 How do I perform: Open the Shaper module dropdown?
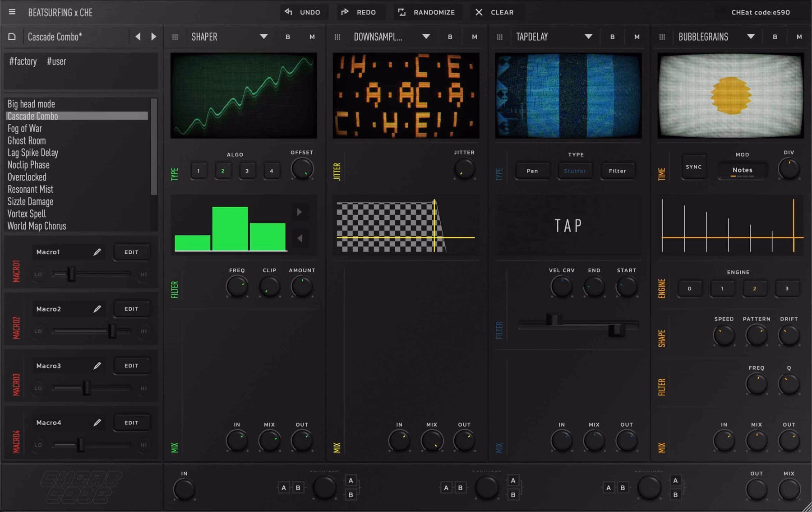tap(264, 37)
